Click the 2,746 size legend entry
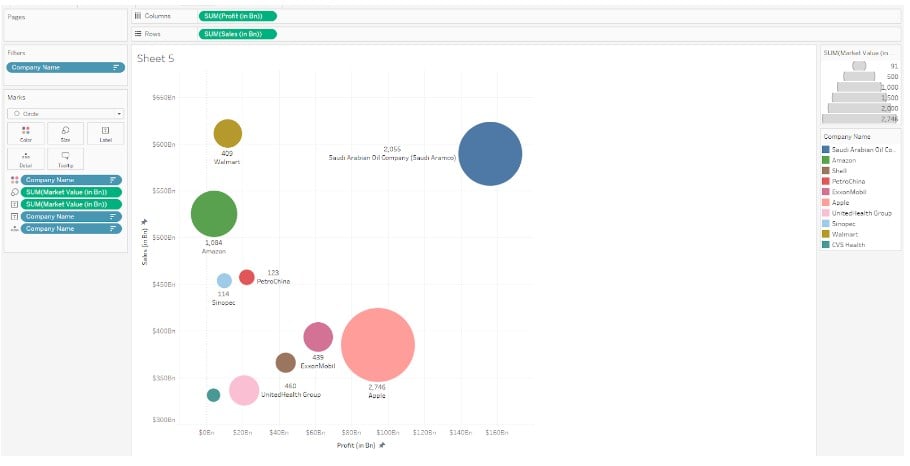Viewport: 910px width, 466px height. click(x=860, y=119)
